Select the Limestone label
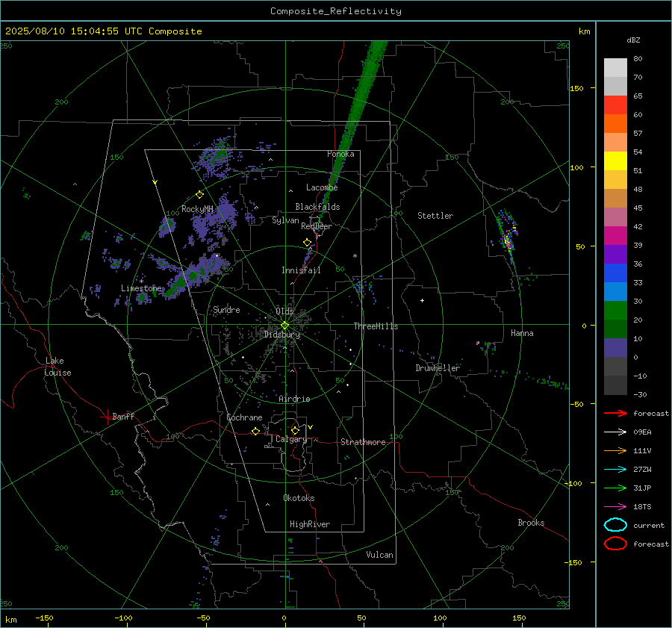672x628 pixels. pos(141,288)
